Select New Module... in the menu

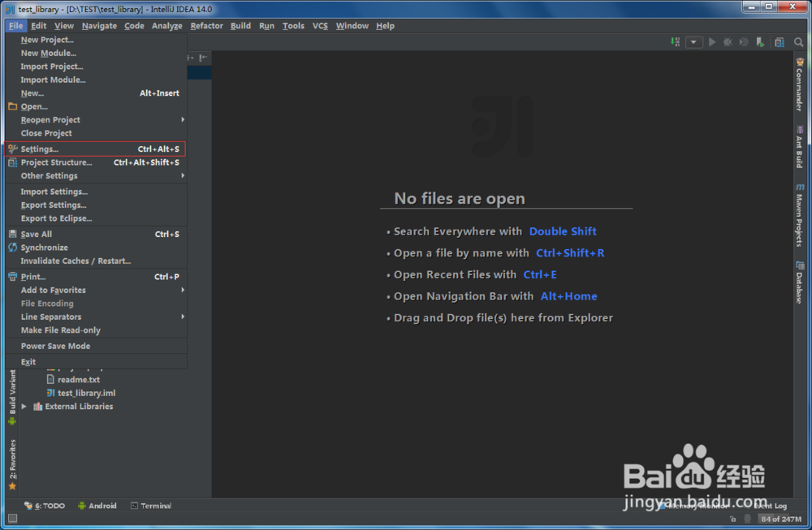click(96, 54)
